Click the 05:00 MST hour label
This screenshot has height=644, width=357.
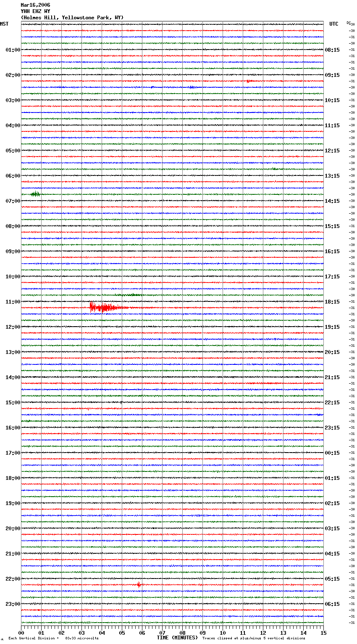pos(13,151)
